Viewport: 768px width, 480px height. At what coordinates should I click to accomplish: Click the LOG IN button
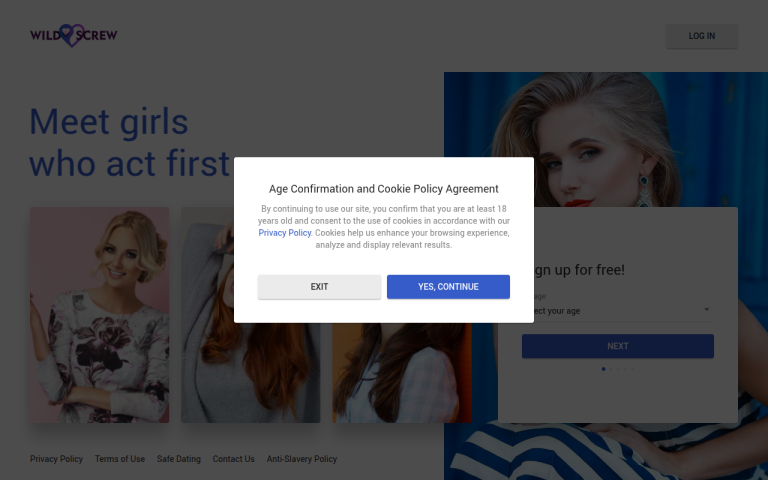(x=701, y=36)
